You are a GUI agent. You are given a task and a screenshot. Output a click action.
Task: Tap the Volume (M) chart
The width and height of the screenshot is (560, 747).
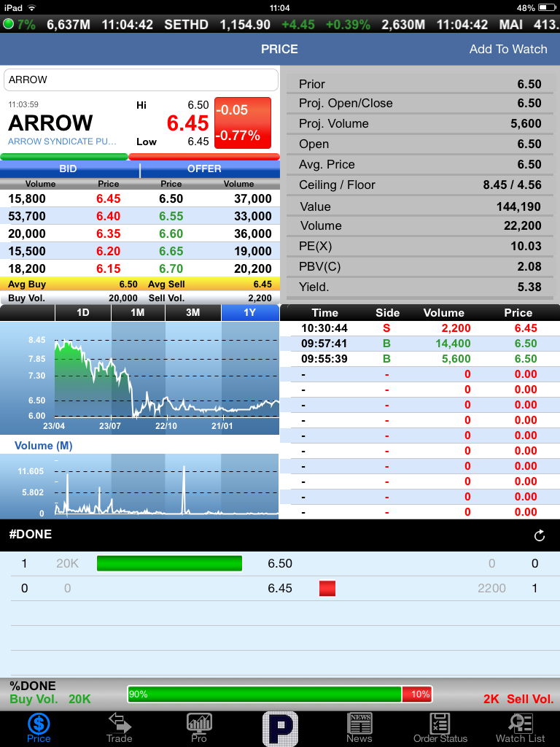point(139,486)
